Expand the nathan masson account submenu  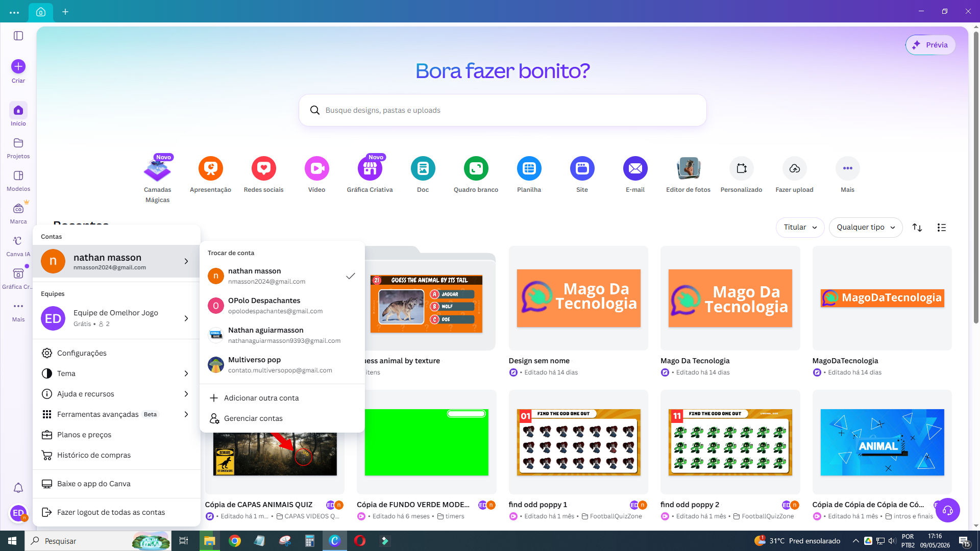coord(116,261)
